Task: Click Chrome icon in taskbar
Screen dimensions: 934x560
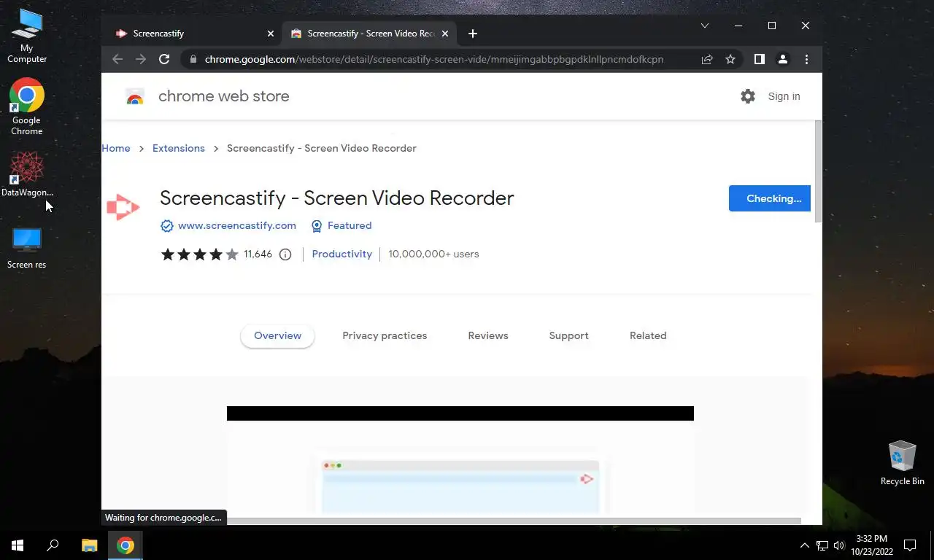Action: click(x=126, y=545)
